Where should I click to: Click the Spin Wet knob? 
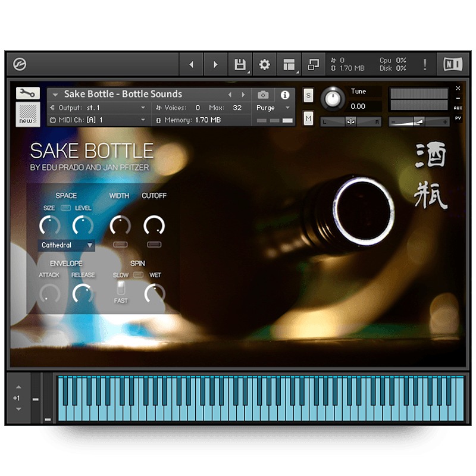[x=155, y=294]
